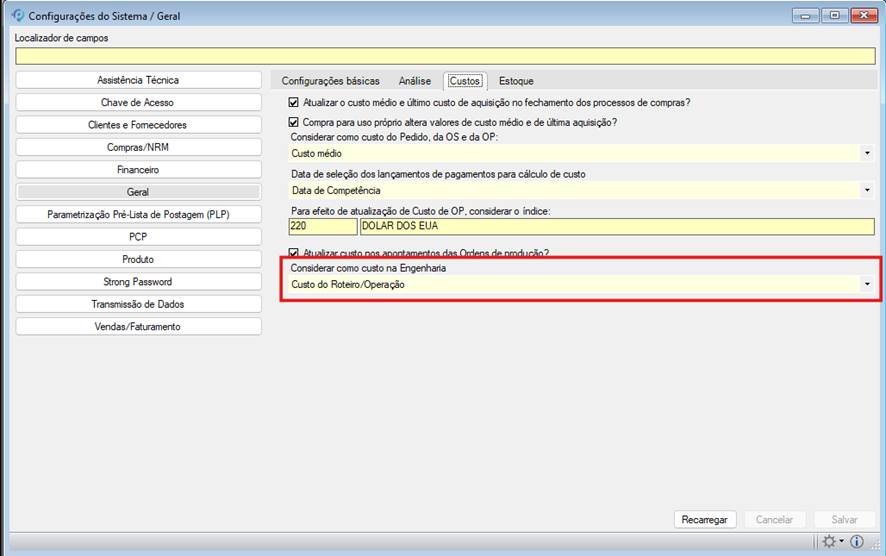Toggle 'Atualizar custo nos apontamentos' checkbox
This screenshot has height=556, width=886.
(x=294, y=252)
